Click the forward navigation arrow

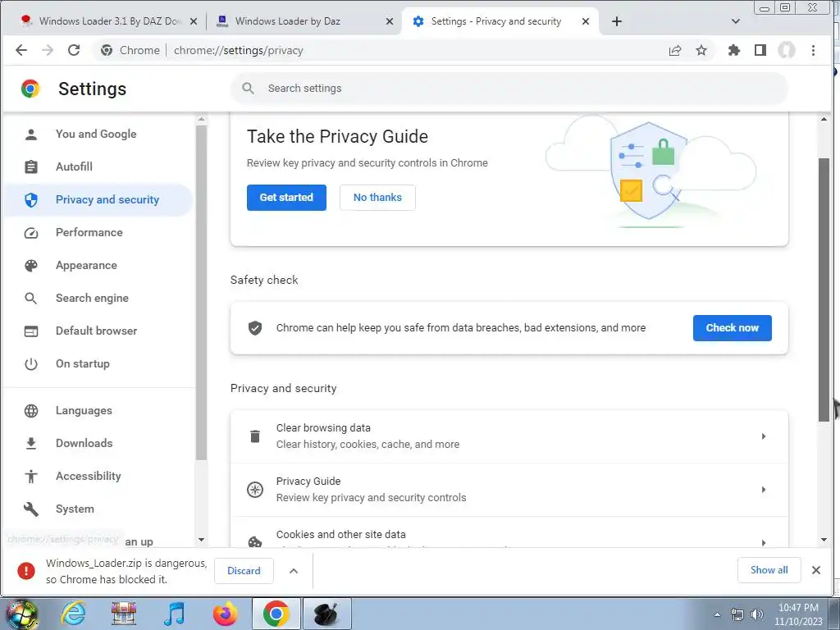[48, 50]
